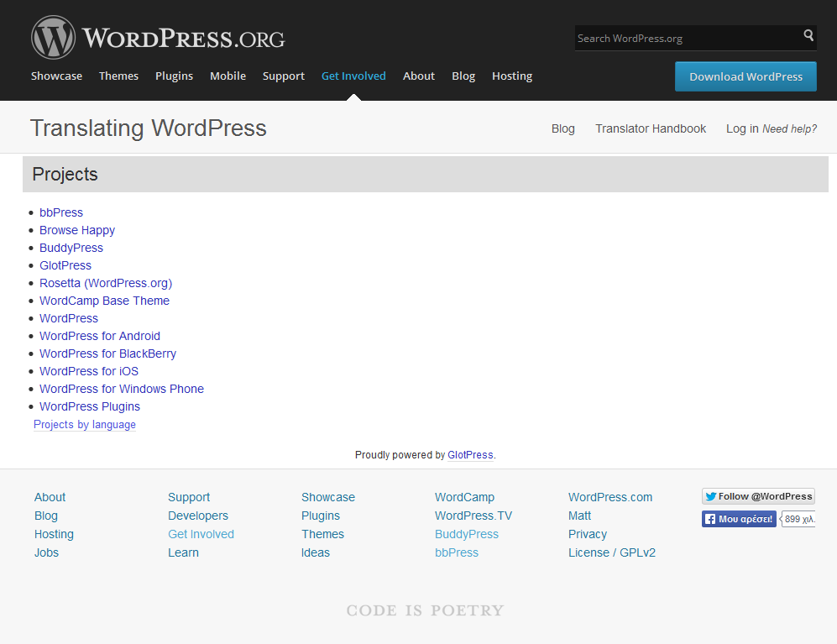Open the Hosting nav item in header
Viewport: 837px width, 644px height.
pyautogui.click(x=512, y=76)
